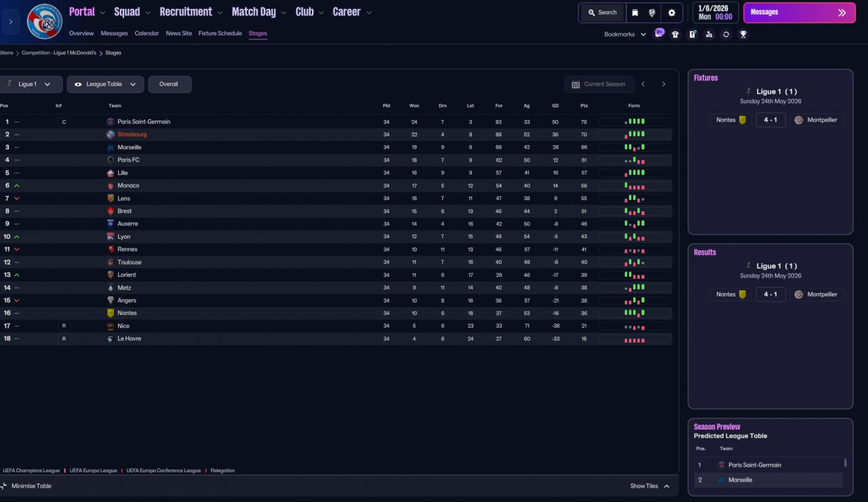
Task: Click the Montpellier badge in Fixtures panel
Action: (798, 120)
